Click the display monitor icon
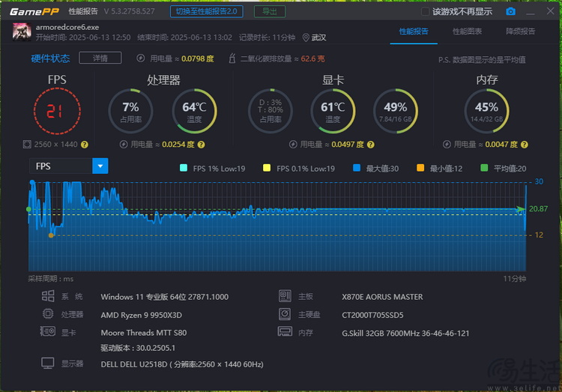 tap(48, 363)
